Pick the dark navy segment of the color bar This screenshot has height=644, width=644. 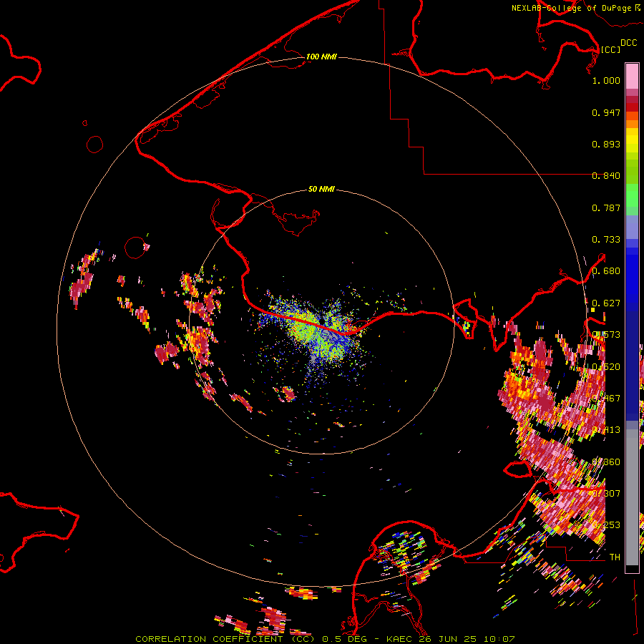coord(632,366)
